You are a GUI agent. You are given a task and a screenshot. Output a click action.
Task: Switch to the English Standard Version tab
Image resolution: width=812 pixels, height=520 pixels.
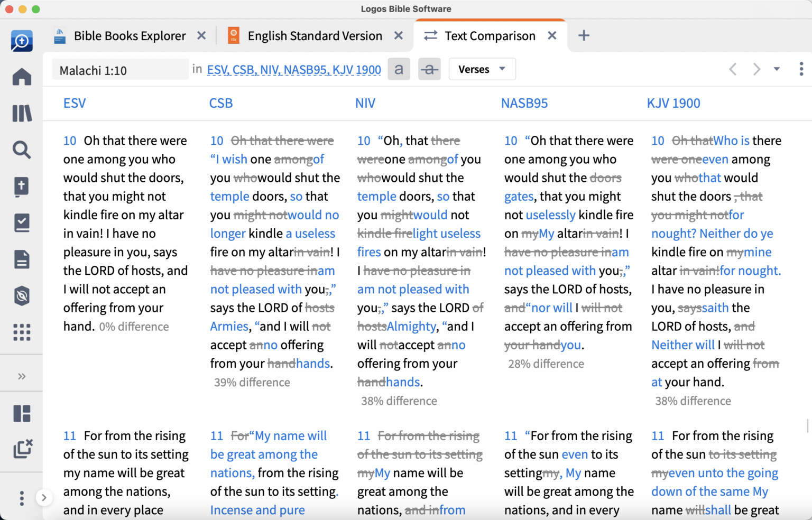click(x=315, y=36)
